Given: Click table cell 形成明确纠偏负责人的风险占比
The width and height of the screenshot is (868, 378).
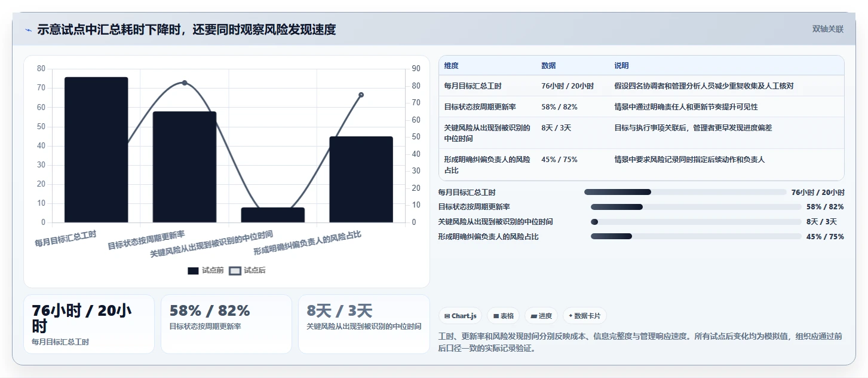Looking at the screenshot, I should click(x=487, y=164).
